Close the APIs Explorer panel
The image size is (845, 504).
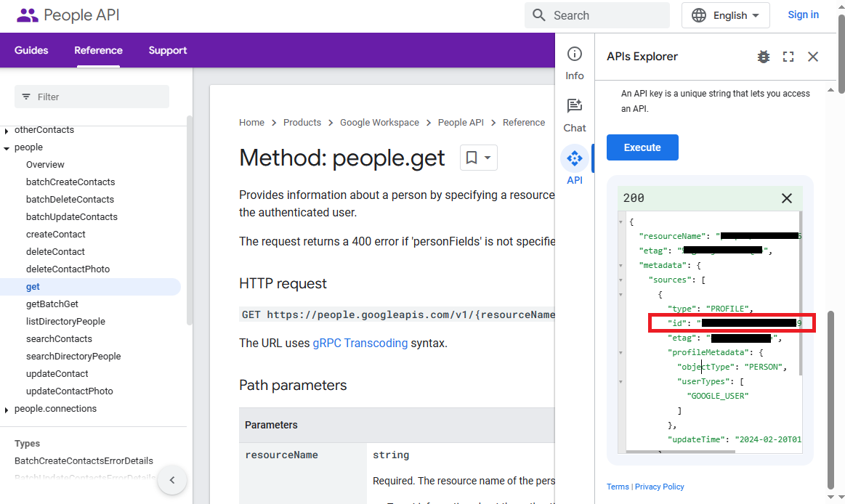pyautogui.click(x=813, y=57)
